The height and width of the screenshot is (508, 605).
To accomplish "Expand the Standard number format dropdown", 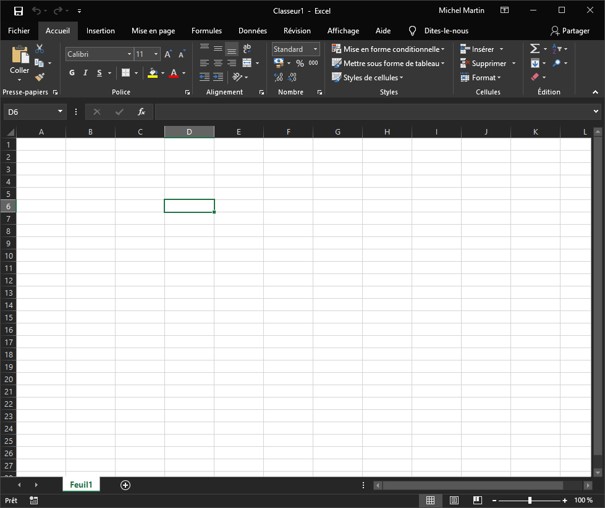I will click(x=315, y=49).
